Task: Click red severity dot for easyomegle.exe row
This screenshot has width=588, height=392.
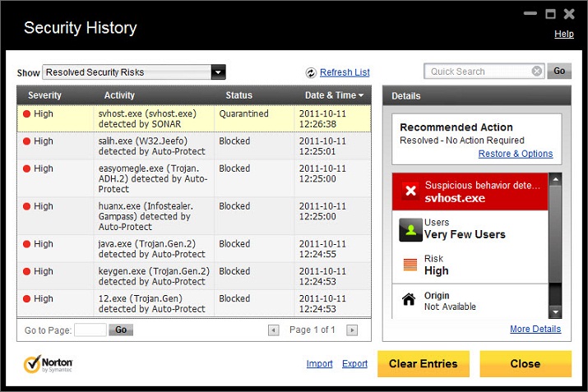Action: tap(26, 168)
